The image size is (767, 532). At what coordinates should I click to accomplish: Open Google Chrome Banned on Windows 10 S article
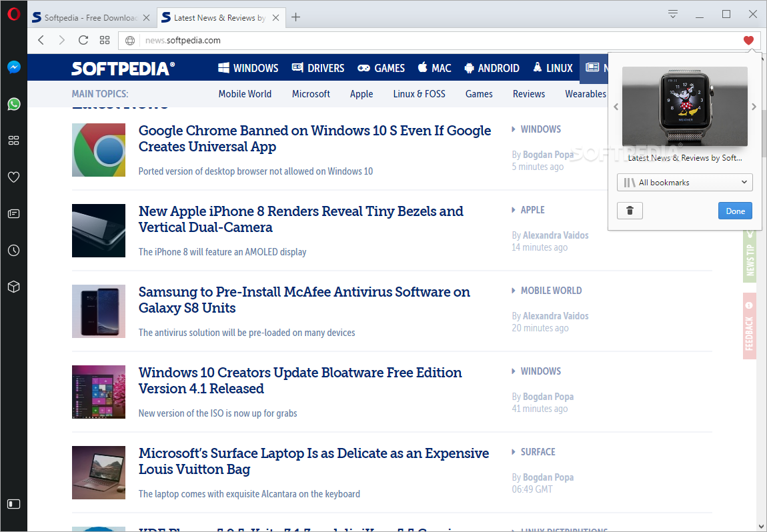(315, 139)
